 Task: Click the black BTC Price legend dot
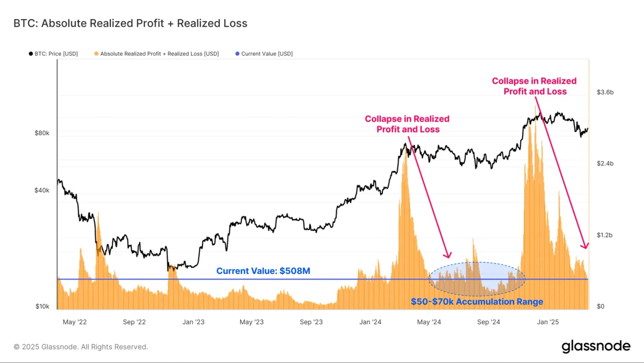pyautogui.click(x=31, y=54)
